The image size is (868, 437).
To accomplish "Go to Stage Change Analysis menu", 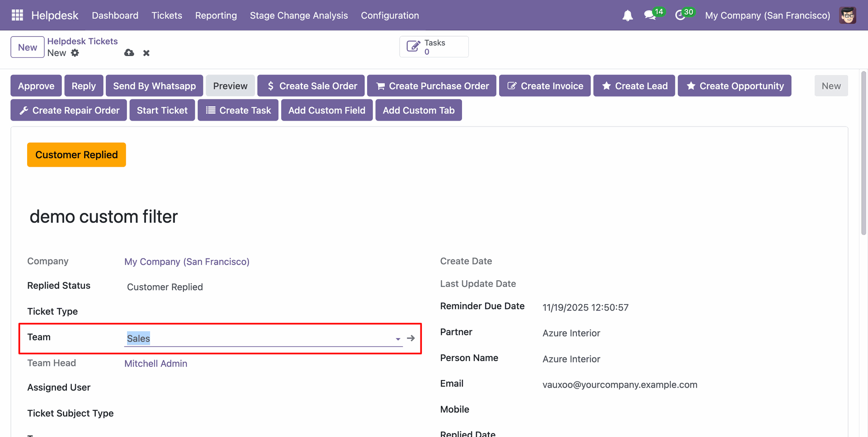I will [x=299, y=15].
